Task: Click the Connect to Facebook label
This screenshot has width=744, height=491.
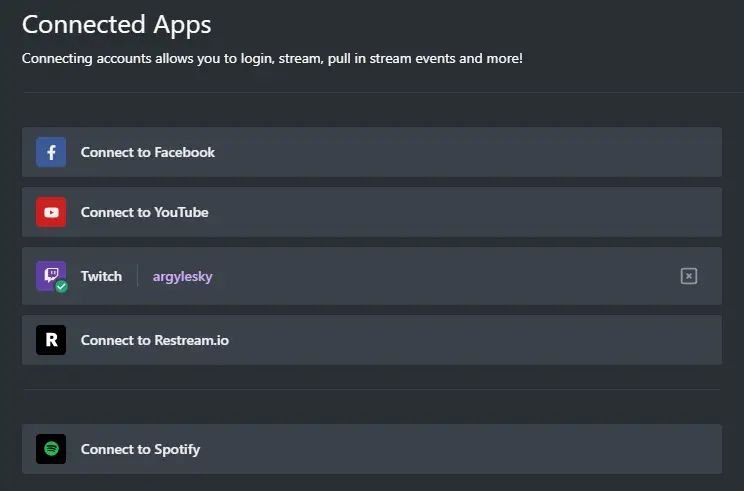Action: [x=148, y=152]
